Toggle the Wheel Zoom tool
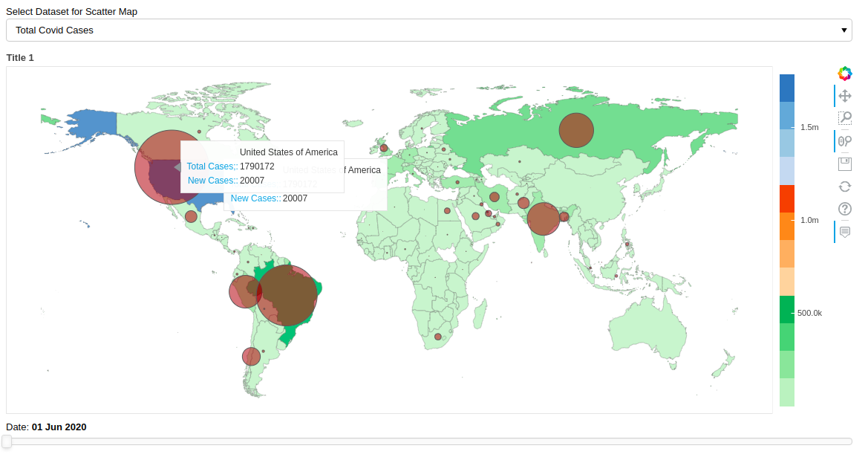 click(x=844, y=140)
